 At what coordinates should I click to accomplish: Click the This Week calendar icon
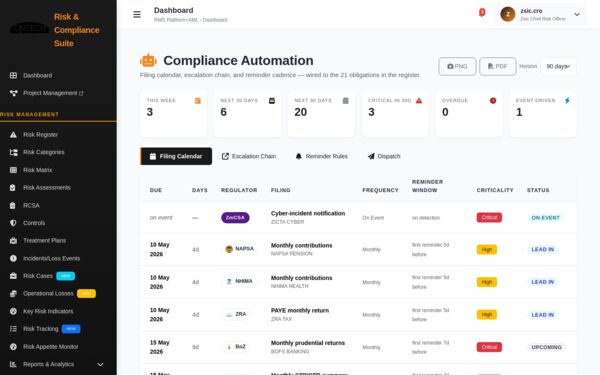(x=198, y=101)
